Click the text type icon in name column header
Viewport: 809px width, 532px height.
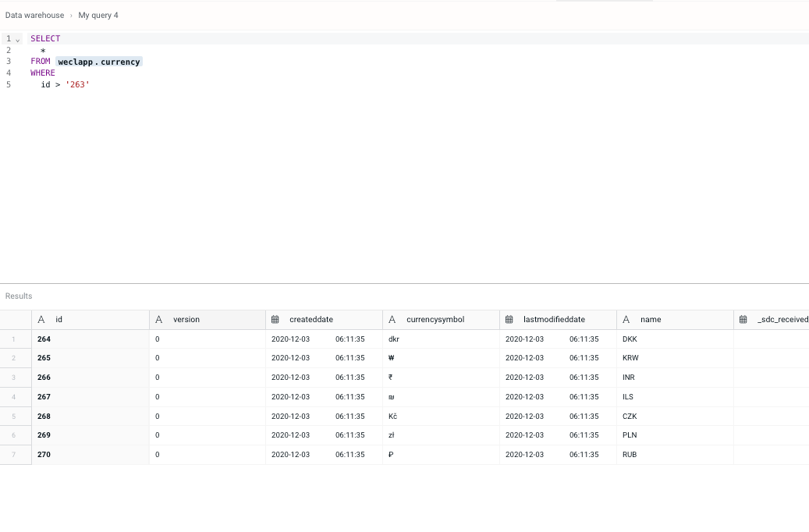626,319
